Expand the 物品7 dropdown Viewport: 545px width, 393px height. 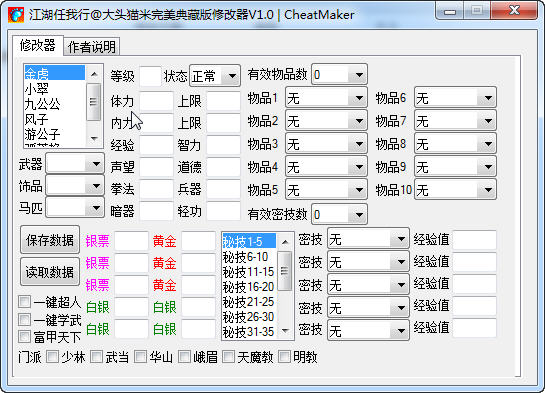point(455,121)
